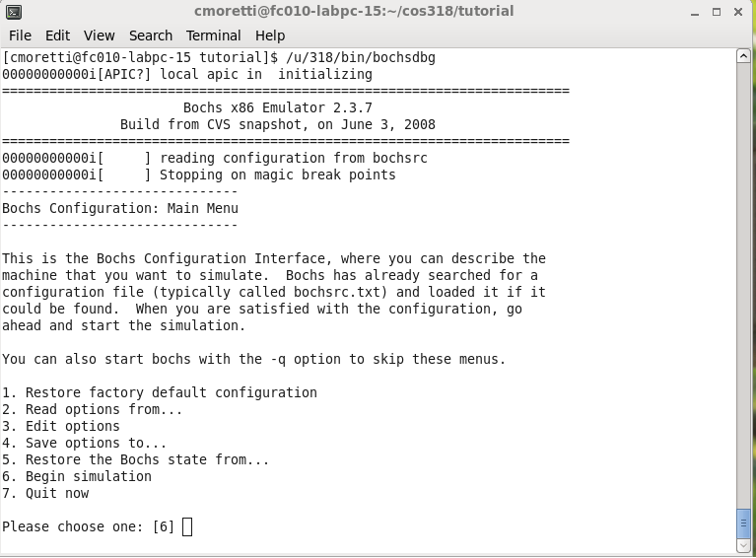Close the terminal window
This screenshot has width=756, height=558.
(x=738, y=12)
